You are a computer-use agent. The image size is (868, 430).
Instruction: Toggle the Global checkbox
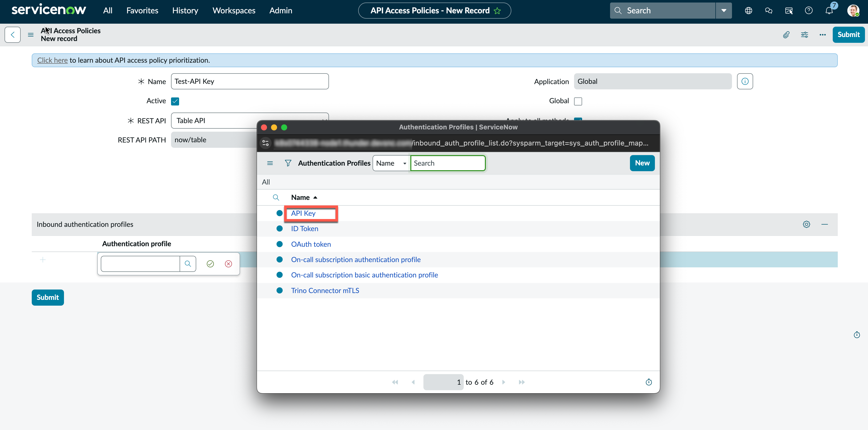click(578, 101)
